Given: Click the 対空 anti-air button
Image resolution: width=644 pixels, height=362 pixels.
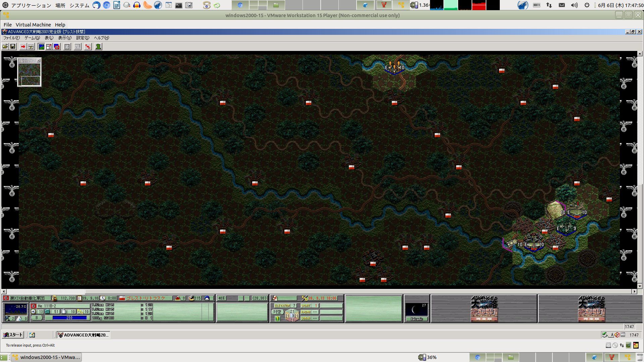Looking at the screenshot, I should click(277, 312).
